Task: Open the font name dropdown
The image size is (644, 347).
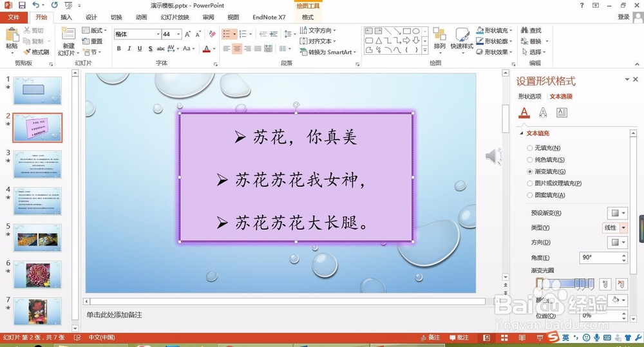Action: point(158,34)
